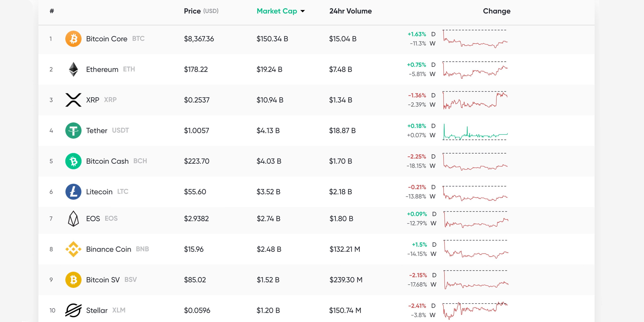Toggle daily view with the D label on Bitcoin Core
The height and width of the screenshot is (322, 644).
tap(433, 34)
